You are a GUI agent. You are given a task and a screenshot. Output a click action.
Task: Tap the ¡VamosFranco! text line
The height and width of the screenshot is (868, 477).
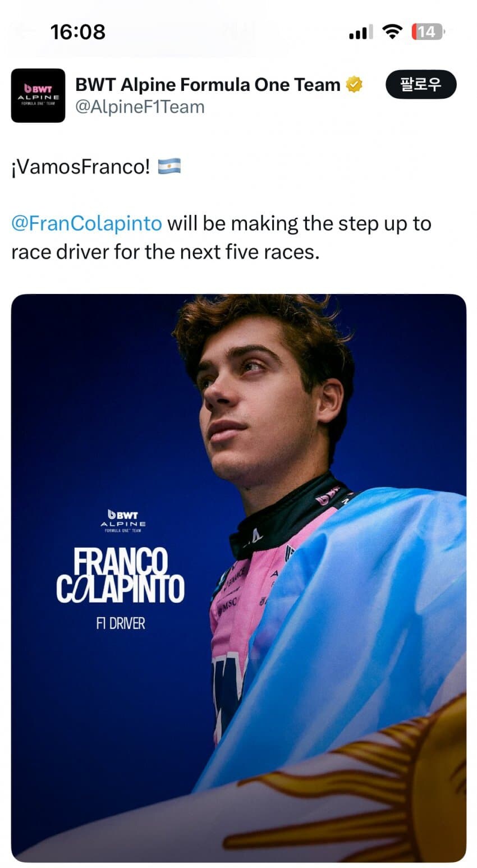(x=81, y=167)
